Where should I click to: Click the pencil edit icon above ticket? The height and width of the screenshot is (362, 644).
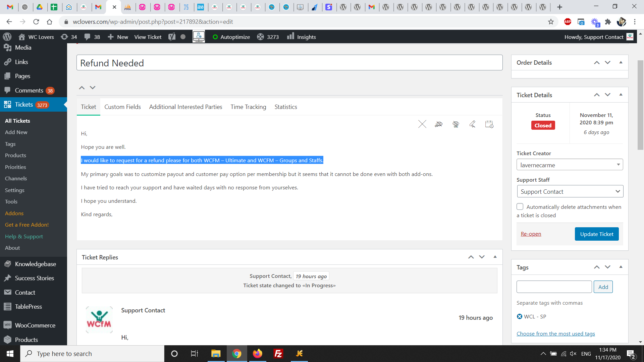click(x=472, y=124)
